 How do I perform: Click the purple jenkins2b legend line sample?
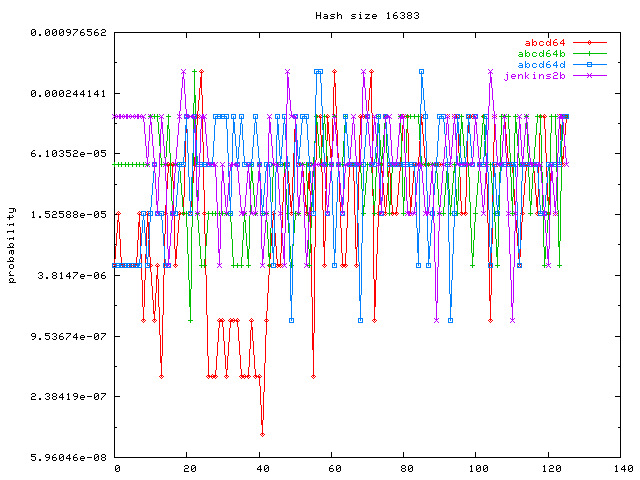point(589,76)
